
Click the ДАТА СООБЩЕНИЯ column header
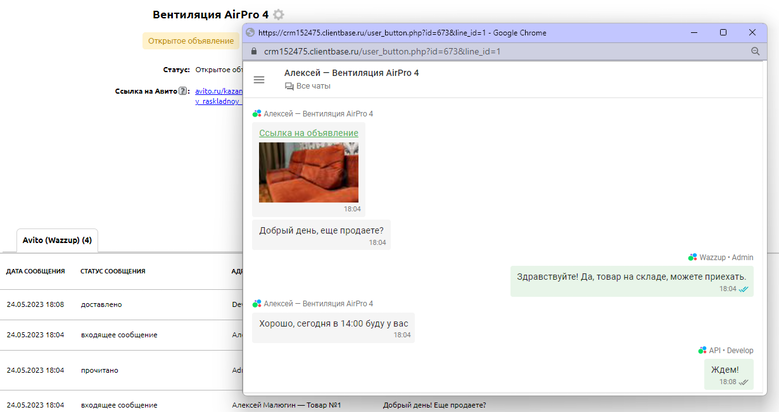click(x=36, y=271)
